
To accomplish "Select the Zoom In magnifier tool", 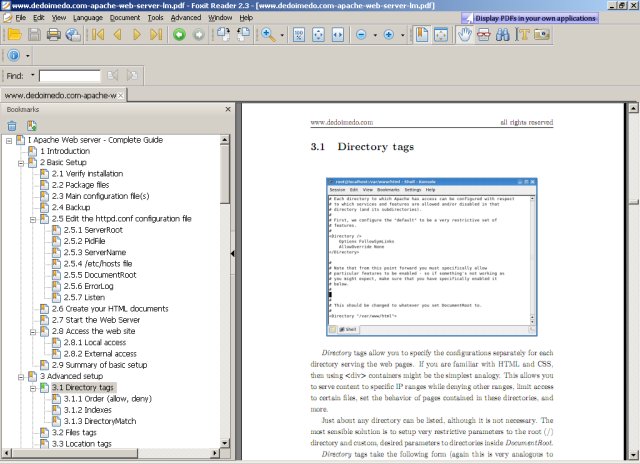I will tap(268, 35).
